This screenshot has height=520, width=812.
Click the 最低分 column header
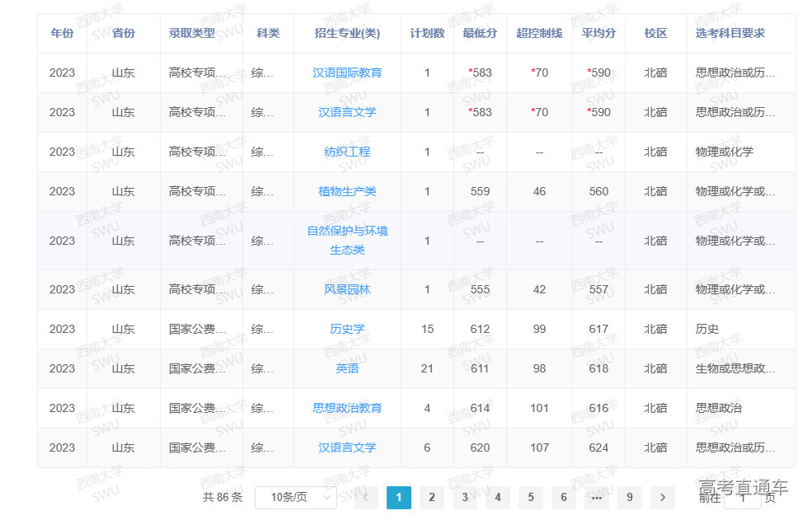pos(481,34)
